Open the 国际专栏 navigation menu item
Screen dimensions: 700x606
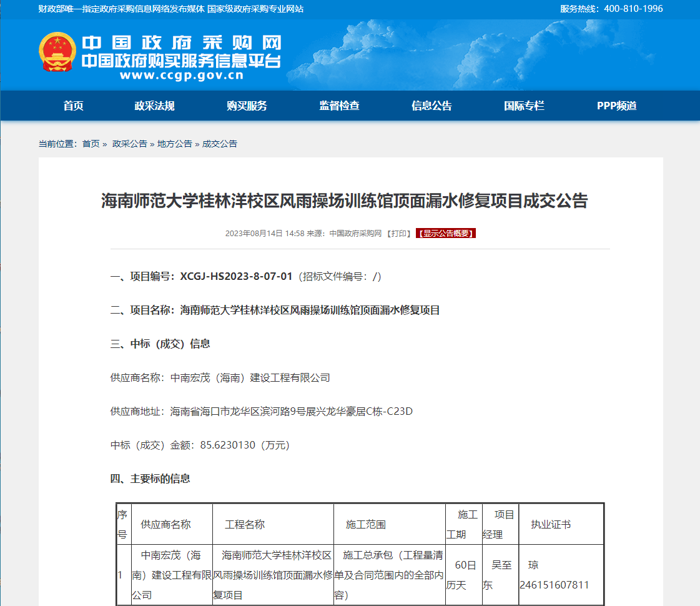click(524, 106)
